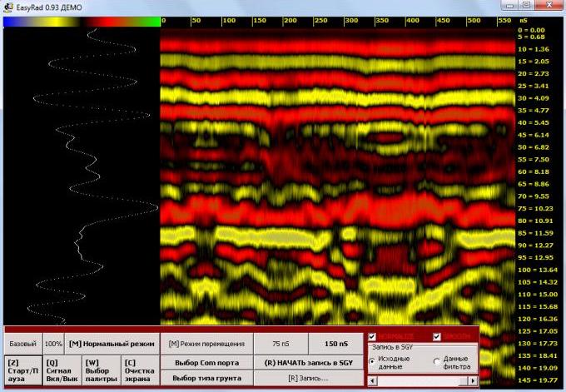566x392 pixels.
Task: Select the 'Данные фильтра' radio button
Action: (437, 361)
